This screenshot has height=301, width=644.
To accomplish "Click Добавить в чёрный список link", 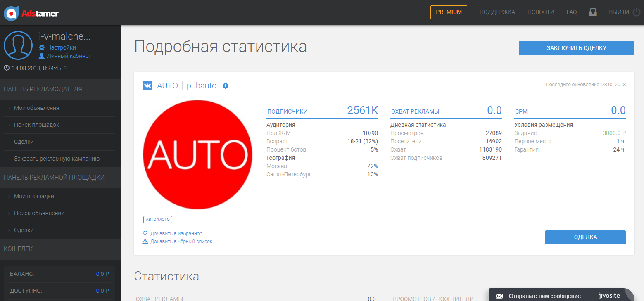I will pyautogui.click(x=181, y=241).
